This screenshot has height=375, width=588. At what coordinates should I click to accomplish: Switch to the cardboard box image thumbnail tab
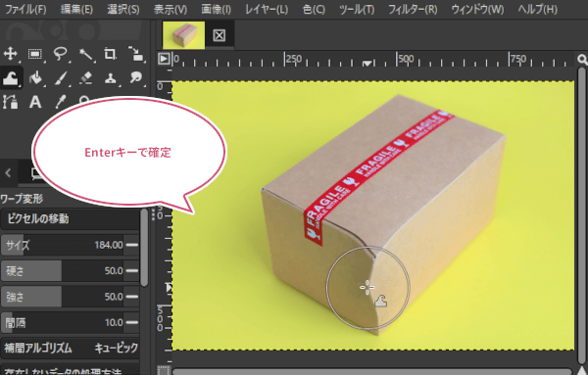pos(184,35)
